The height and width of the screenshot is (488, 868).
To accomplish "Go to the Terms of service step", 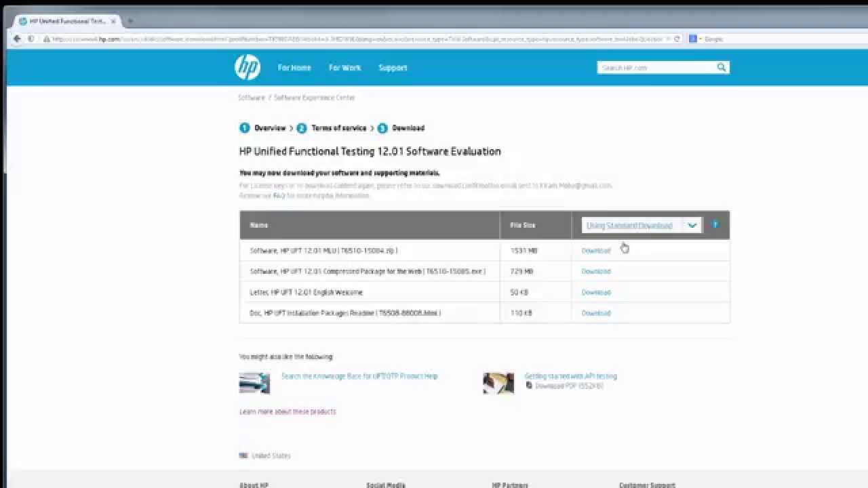I will tap(339, 127).
